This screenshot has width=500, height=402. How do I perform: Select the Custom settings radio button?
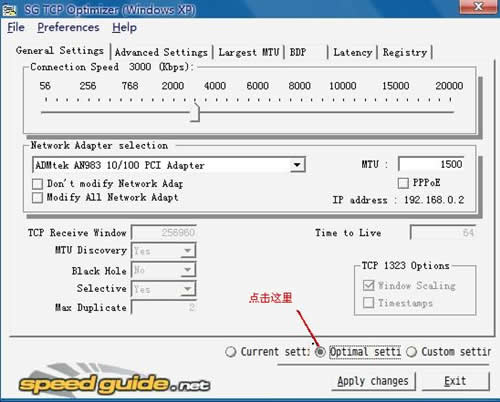411,352
